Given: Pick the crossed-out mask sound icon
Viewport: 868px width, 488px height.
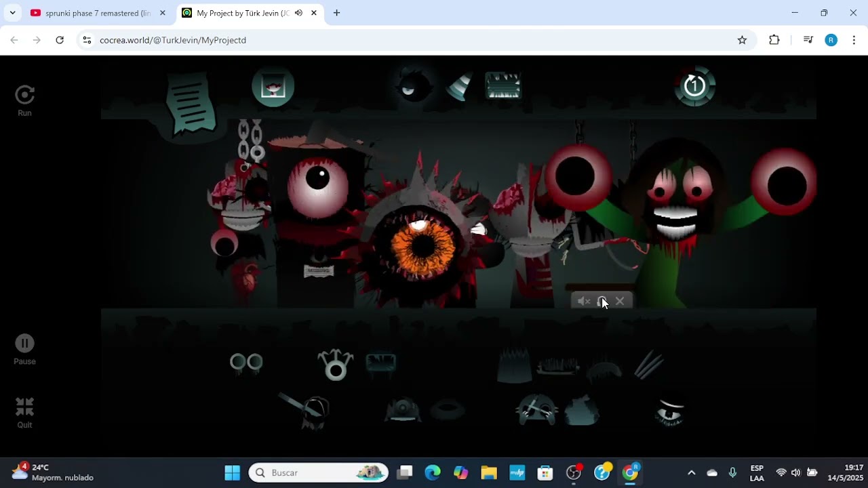Looking at the screenshot, I should pos(537,410).
